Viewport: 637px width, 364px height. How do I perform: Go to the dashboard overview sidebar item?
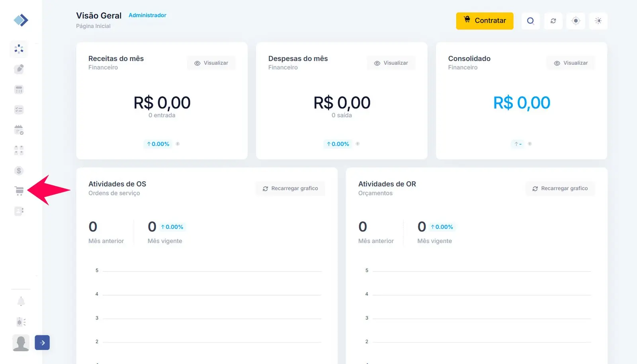pos(19,49)
